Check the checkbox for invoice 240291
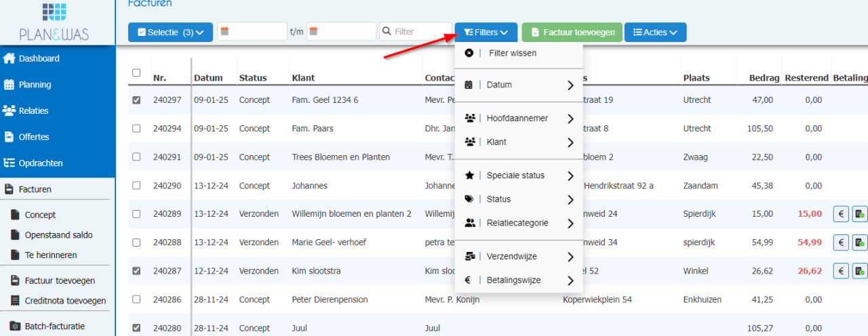868x336 pixels. click(136, 156)
